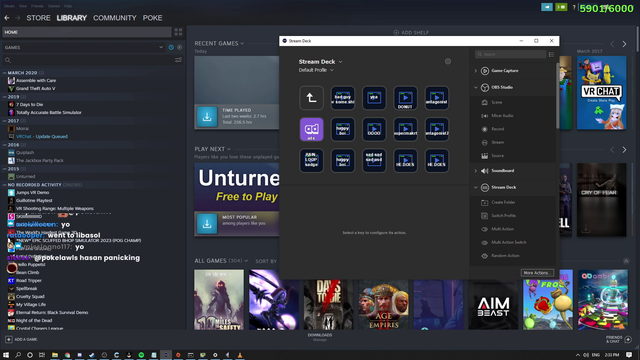This screenshot has width=640, height=360.
Task: Click Add Shelf in Steam library
Action: (411, 32)
